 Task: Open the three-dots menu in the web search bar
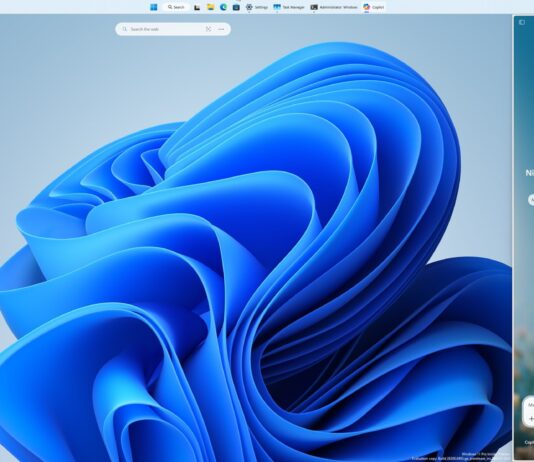click(x=221, y=29)
